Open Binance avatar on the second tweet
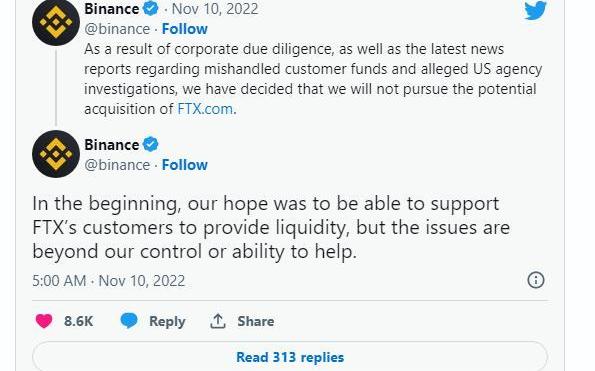This screenshot has width=595, height=371. (56, 154)
